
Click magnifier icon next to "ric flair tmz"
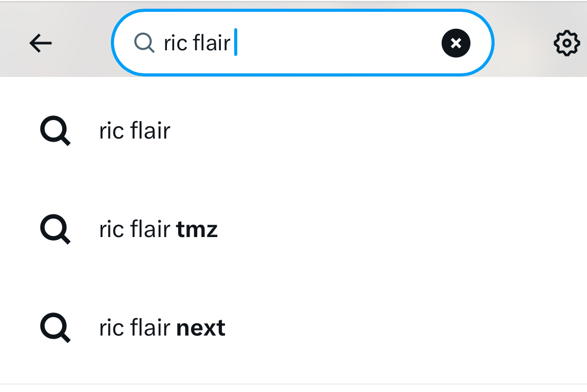click(x=55, y=229)
